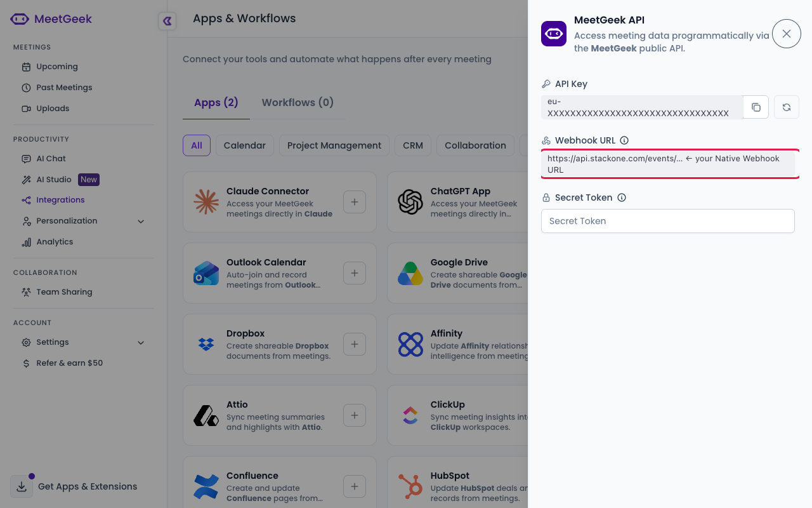812x508 pixels.
Task: Select the All filter chip
Action: (197, 145)
